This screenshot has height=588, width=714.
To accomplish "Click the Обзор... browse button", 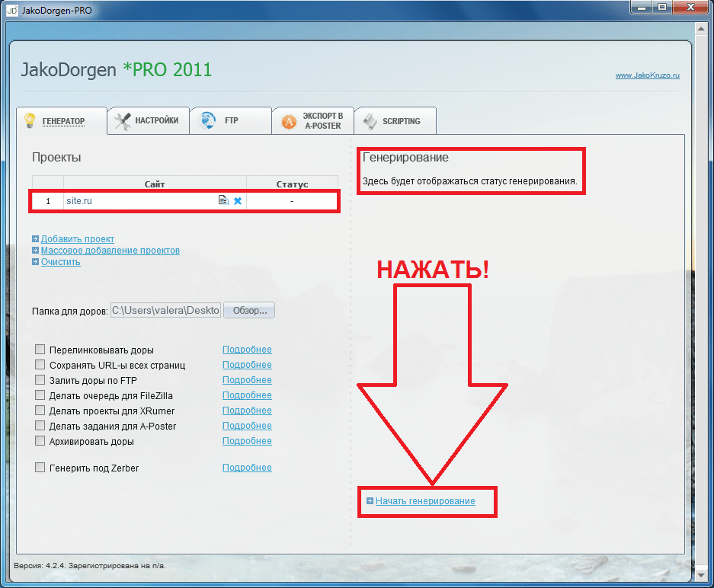I will click(x=249, y=311).
